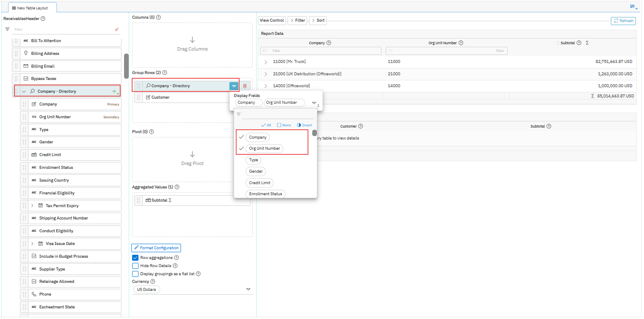This screenshot has width=644, height=319.
Task: Select the Escheatment State field row
Action: click(x=71, y=307)
